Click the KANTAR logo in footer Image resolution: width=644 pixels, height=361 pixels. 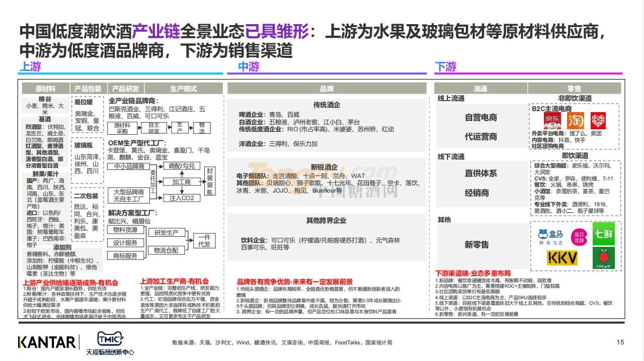tap(47, 342)
